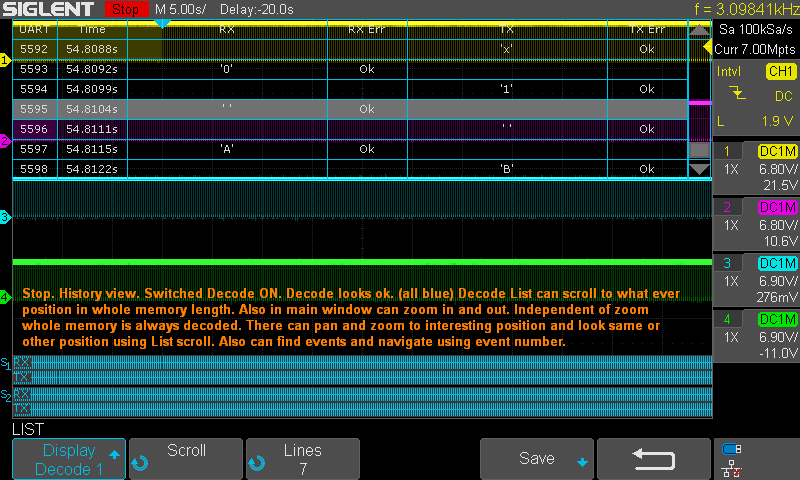This screenshot has width=800, height=480.
Task: Click RX value 'A' in the list
Action: [x=227, y=149]
